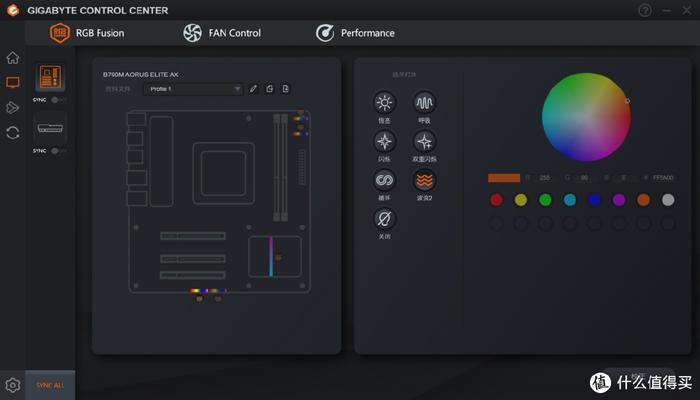Click the first empty custom color slot
Viewport: 700px width, 400px height.
click(x=496, y=223)
